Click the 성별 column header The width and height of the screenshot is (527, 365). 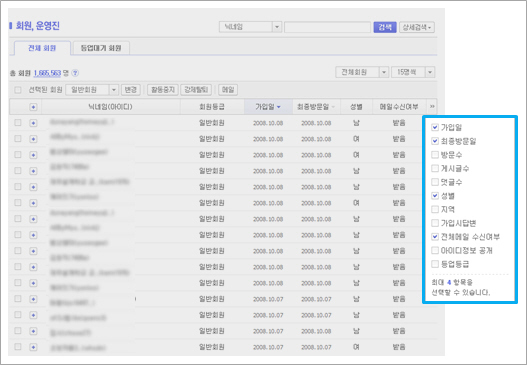tap(356, 107)
